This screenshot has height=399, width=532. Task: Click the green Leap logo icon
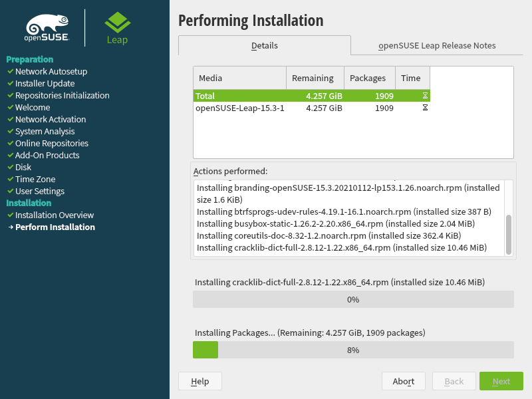118,23
